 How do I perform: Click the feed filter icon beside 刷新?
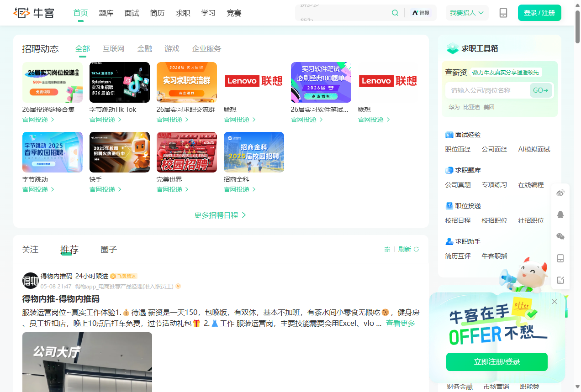point(387,249)
